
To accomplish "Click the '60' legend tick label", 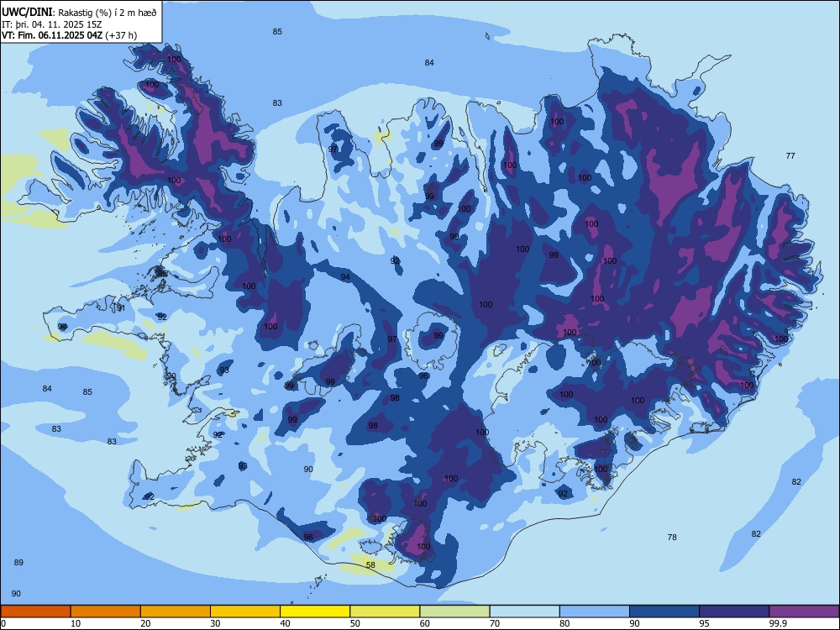I will 425,623.
